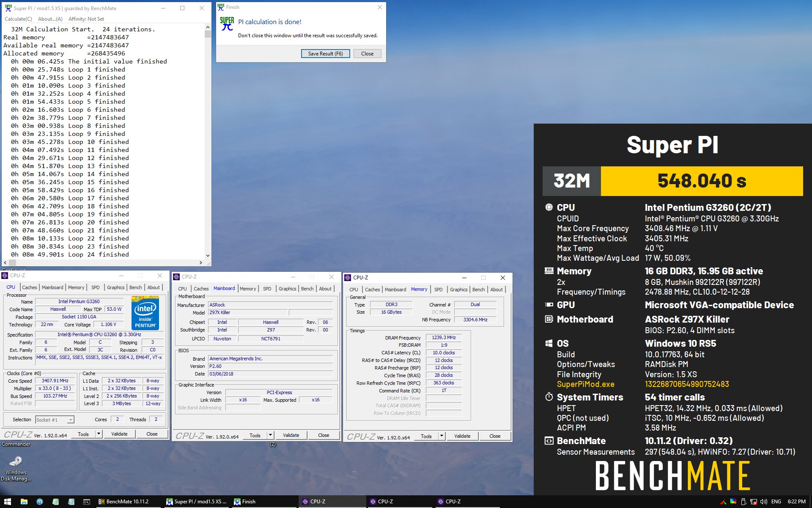
Task: Click Close button in CPU-Z Memory window
Action: pos(495,436)
